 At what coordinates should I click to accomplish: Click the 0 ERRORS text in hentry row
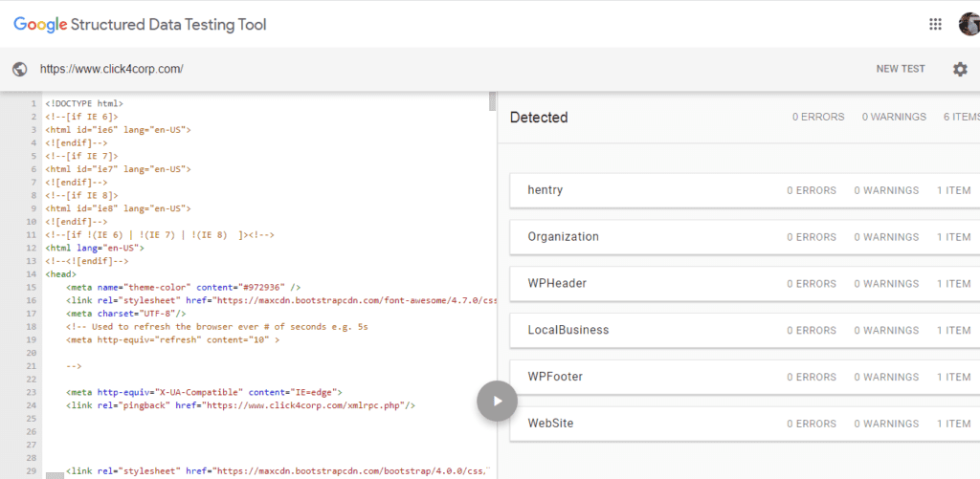812,190
